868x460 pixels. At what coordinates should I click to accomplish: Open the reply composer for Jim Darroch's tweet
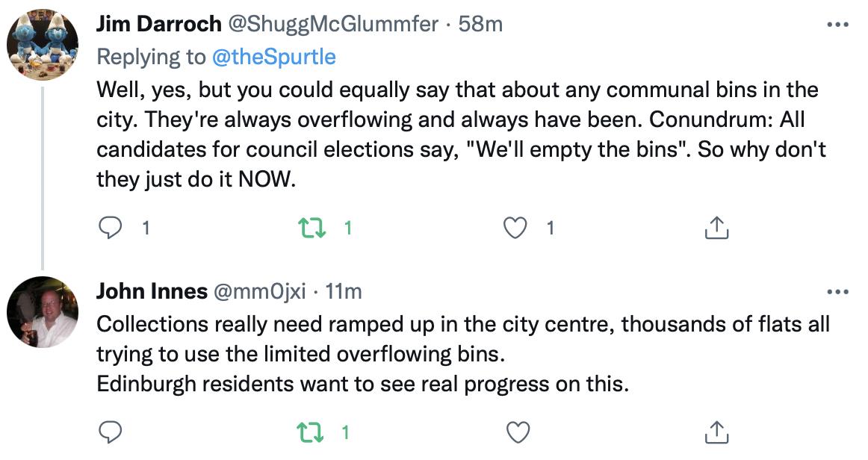[x=111, y=228]
